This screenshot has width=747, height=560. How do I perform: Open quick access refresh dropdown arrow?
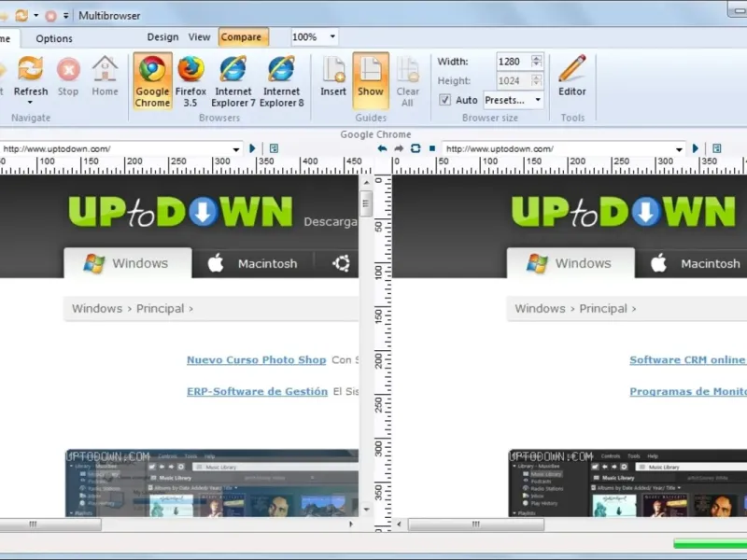coord(36,16)
